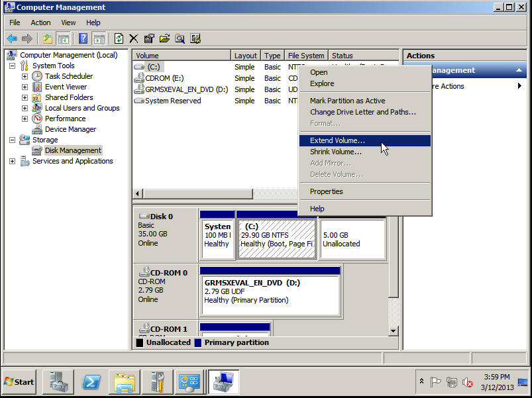Sort by the Status column header
This screenshot has height=398, width=532.
point(364,56)
